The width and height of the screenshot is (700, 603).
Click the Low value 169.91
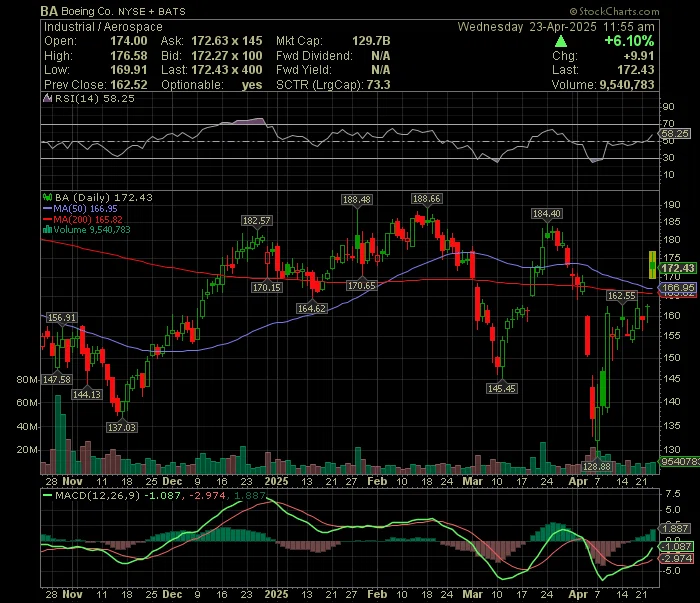[x=129, y=70]
